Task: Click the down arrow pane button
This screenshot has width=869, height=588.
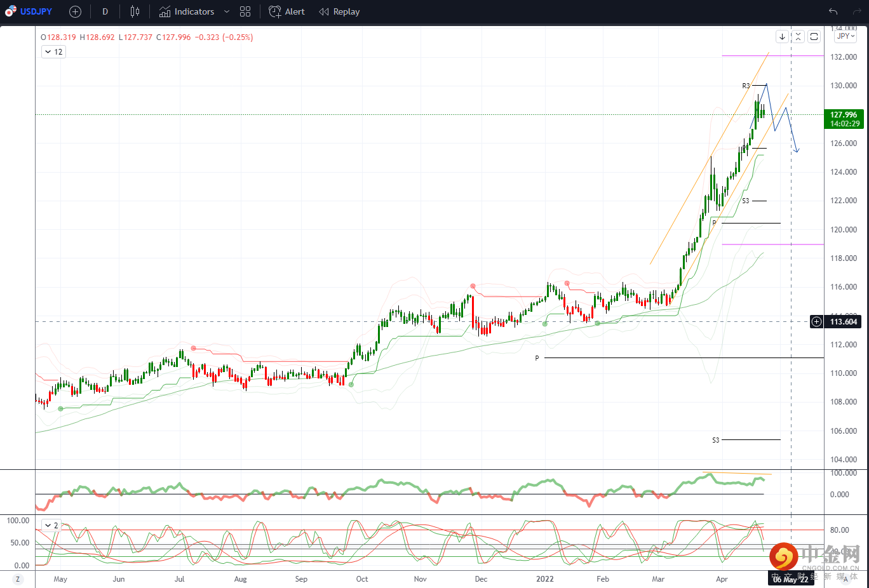Action: (x=782, y=37)
